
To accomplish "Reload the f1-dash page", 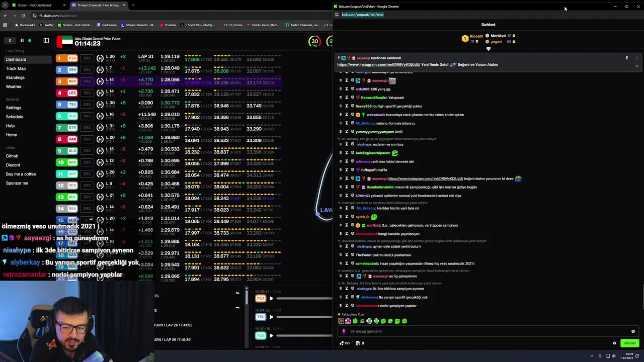I will (23, 16).
